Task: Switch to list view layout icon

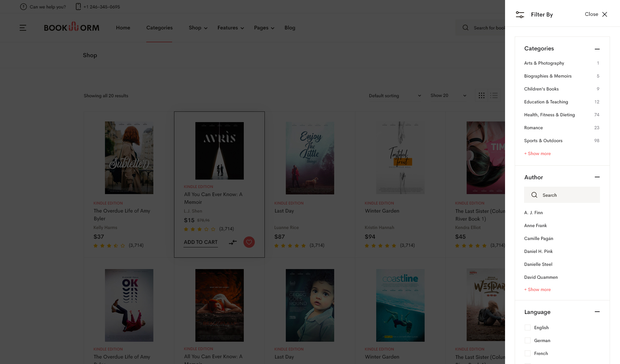Action: pos(494,96)
